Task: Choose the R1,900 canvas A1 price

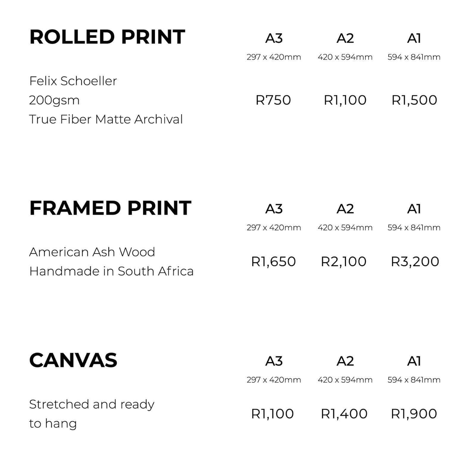Action: click(x=414, y=414)
